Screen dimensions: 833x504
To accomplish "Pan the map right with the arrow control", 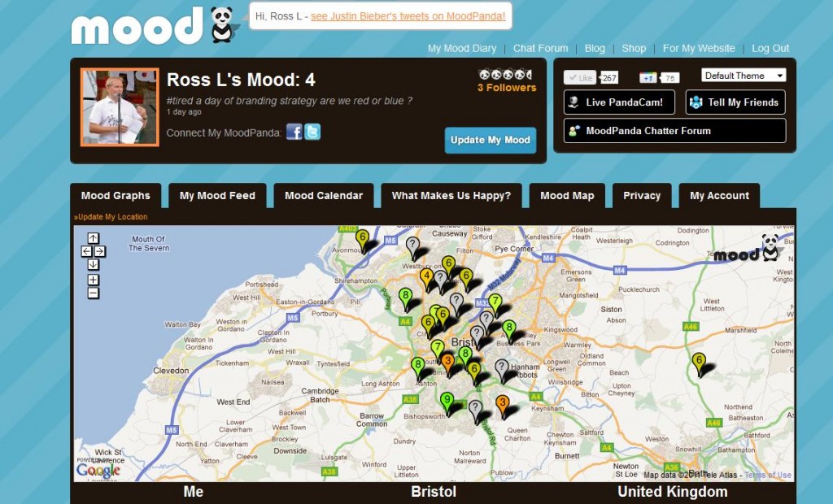I will click(99, 251).
